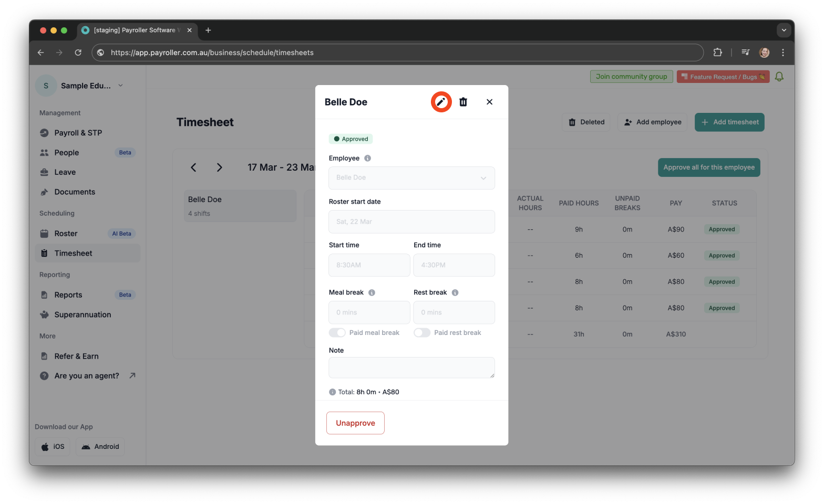Click Are you an agent? link
Image resolution: width=824 pixels, height=504 pixels.
pyautogui.click(x=87, y=376)
